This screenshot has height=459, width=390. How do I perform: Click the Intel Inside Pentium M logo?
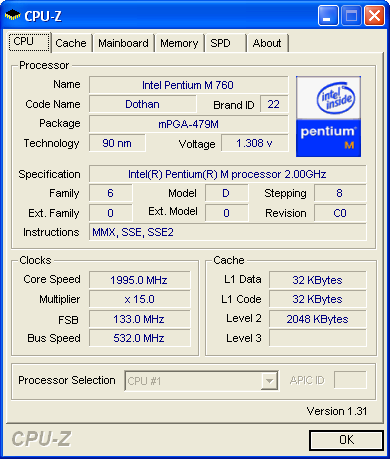click(x=328, y=116)
